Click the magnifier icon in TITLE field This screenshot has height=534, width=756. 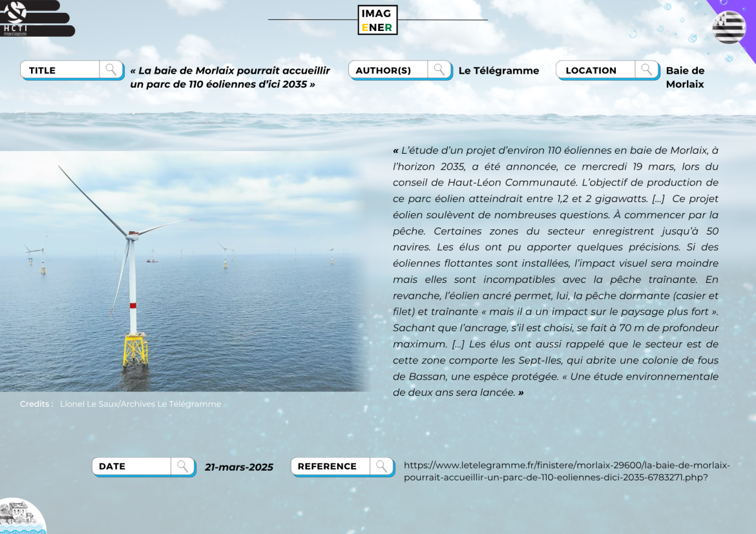pyautogui.click(x=111, y=70)
